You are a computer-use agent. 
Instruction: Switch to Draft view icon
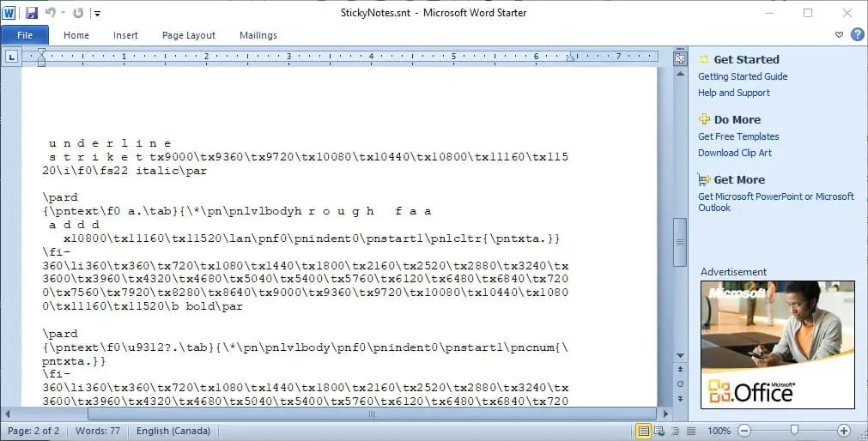coord(691,431)
